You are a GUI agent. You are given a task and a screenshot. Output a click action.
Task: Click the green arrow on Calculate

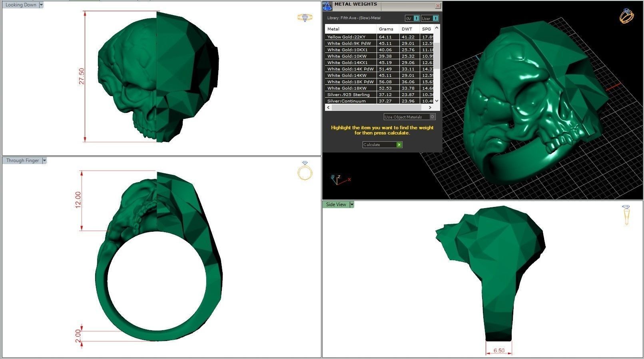[x=399, y=144]
